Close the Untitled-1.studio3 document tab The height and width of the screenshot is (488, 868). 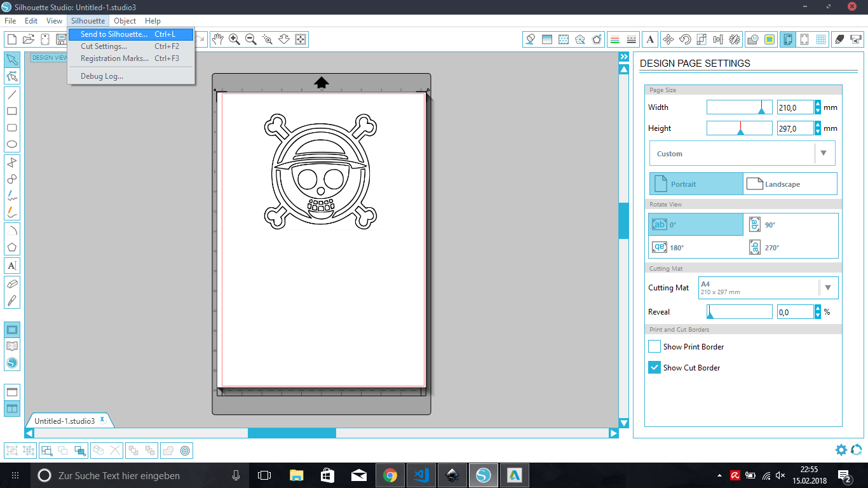tap(102, 420)
